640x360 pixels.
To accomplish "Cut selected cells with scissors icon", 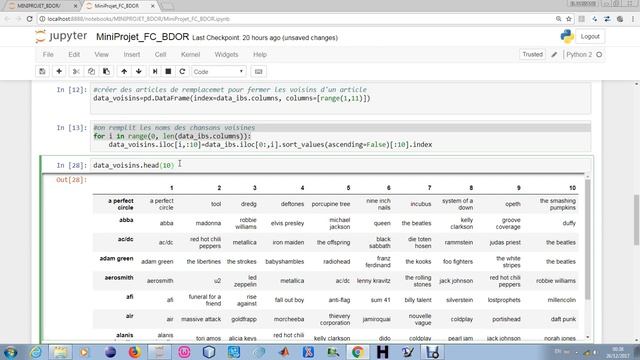I will pos(76,71).
